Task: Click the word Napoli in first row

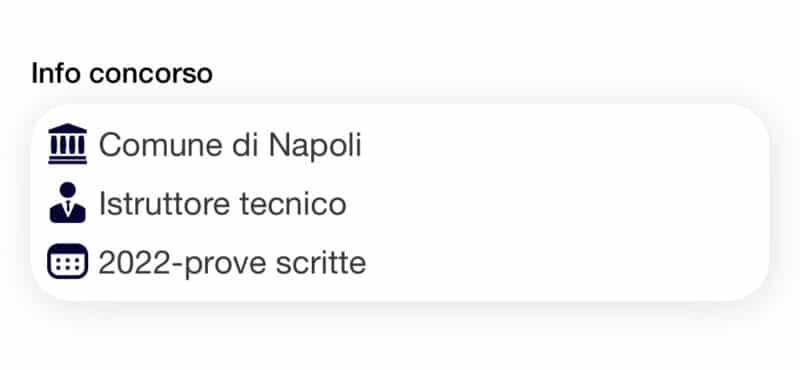Action: (x=315, y=145)
